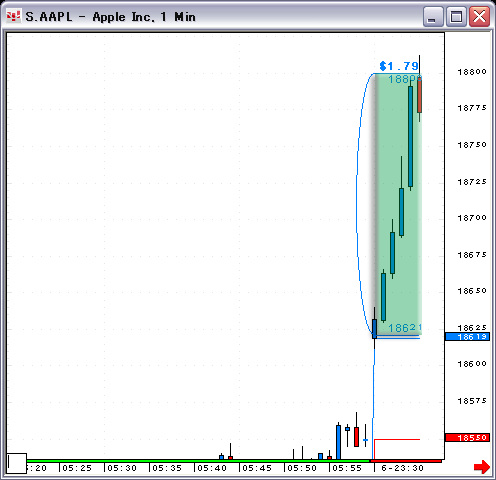The height and width of the screenshot is (480, 496).
Task: Click the 05:35 time axis label
Action: coord(167,468)
